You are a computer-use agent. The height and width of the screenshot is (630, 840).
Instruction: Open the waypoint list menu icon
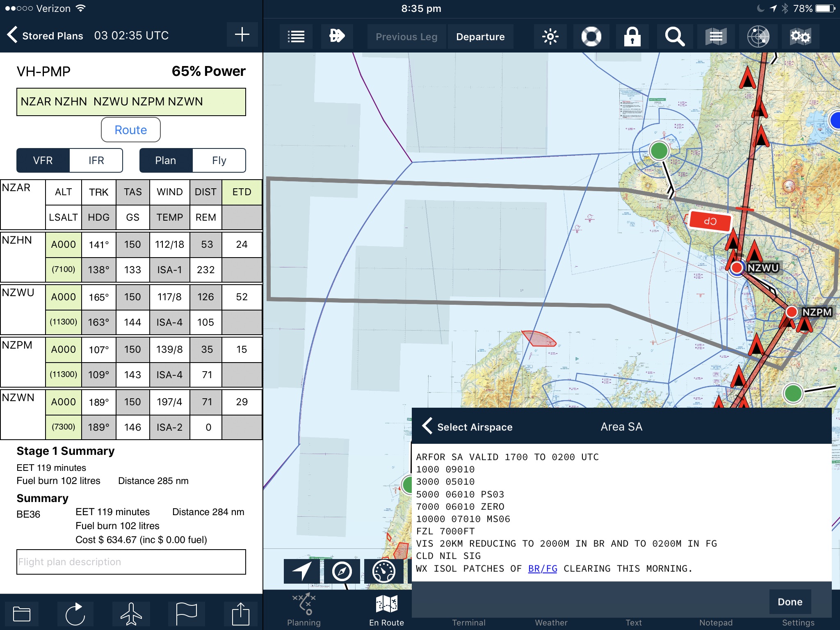click(296, 37)
